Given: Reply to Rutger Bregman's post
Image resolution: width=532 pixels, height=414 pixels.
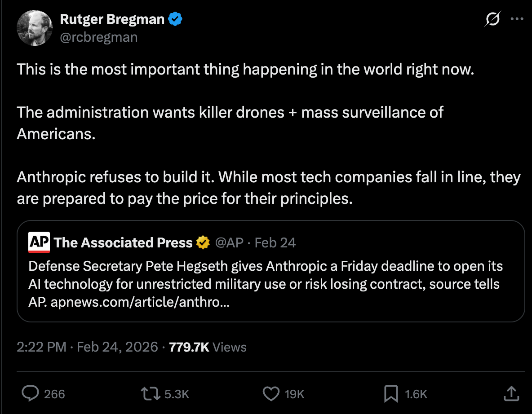Looking at the screenshot, I should click(x=30, y=393).
